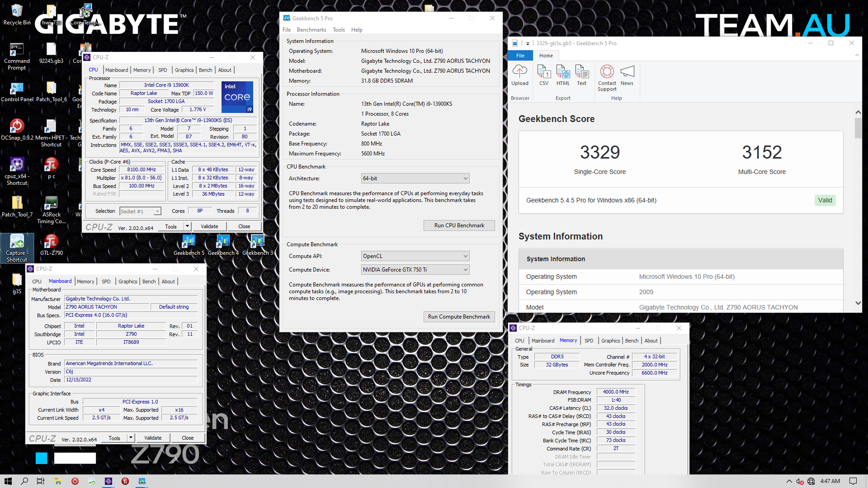The image size is (868, 488).
Task: Select the Mem+HPET shortcut icon
Action: (51, 133)
